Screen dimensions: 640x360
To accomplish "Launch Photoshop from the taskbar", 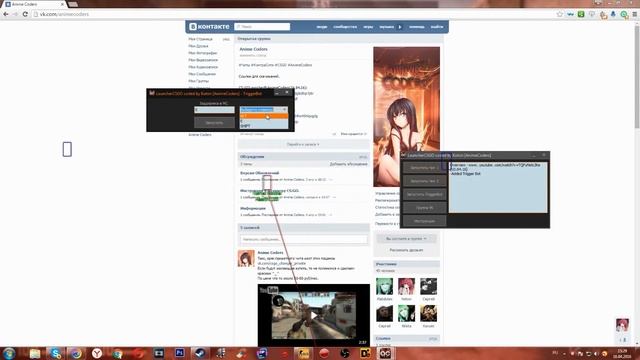I will pyautogui.click(x=180, y=353).
